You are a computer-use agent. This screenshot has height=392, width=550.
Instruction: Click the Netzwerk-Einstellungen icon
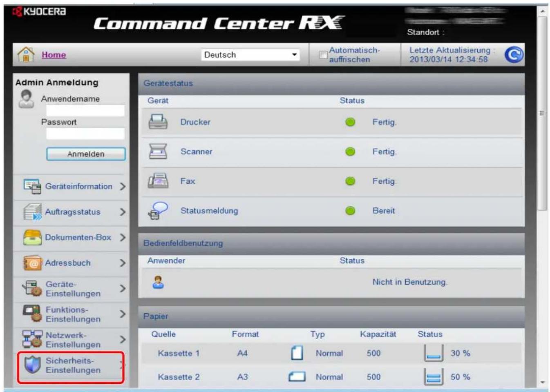(x=32, y=339)
